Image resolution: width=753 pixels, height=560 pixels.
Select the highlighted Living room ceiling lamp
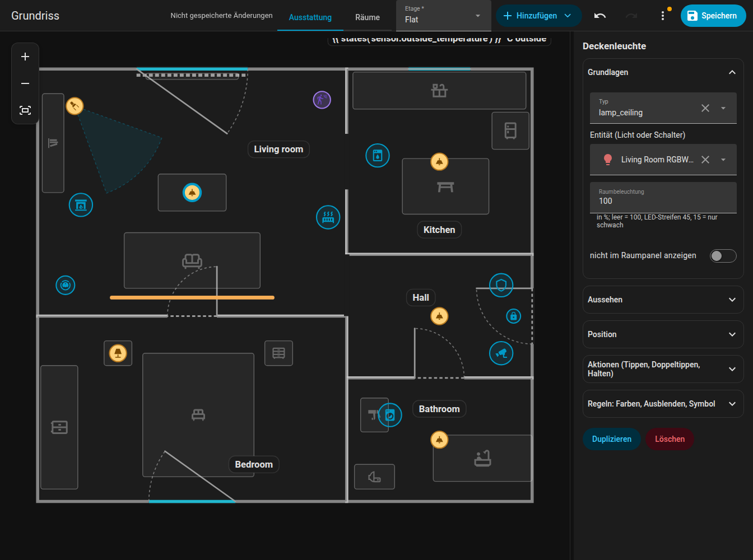[192, 193]
